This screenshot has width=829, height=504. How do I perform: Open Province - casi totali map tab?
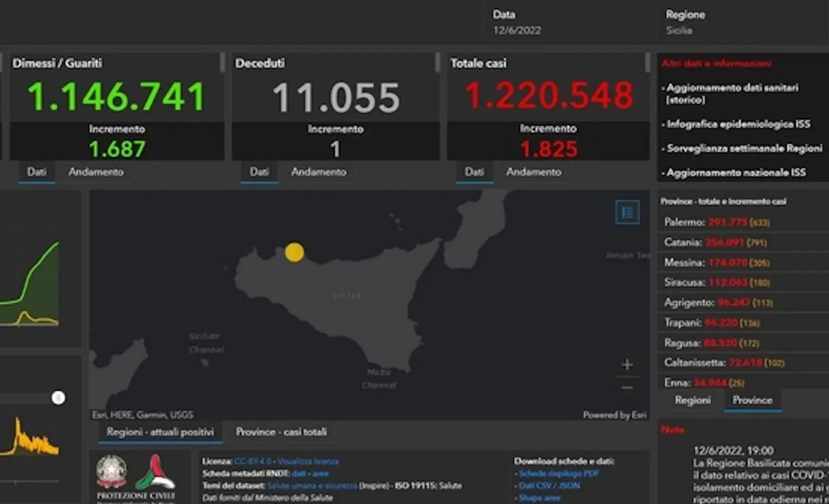tap(281, 432)
